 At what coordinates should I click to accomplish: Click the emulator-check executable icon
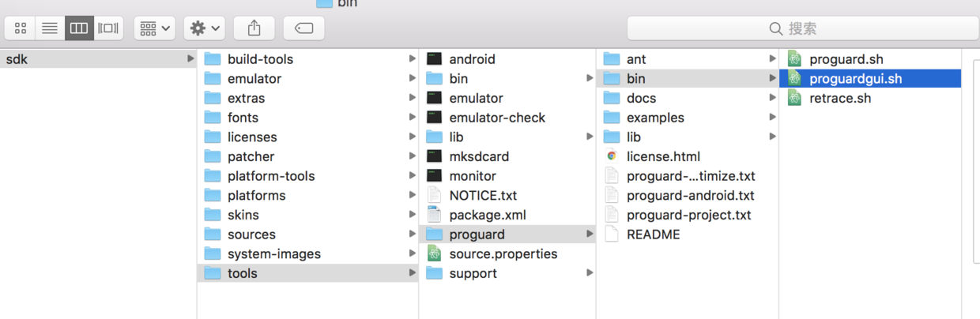coord(434,118)
